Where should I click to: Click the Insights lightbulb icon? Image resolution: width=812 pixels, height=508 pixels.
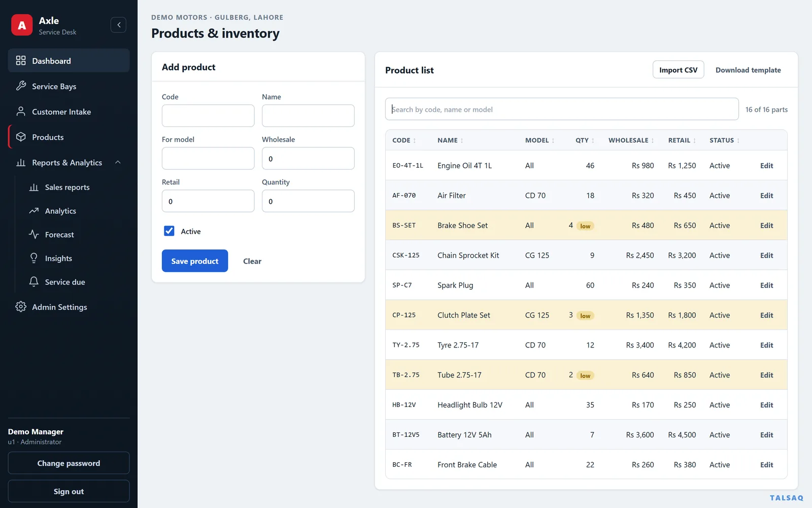[34, 258]
